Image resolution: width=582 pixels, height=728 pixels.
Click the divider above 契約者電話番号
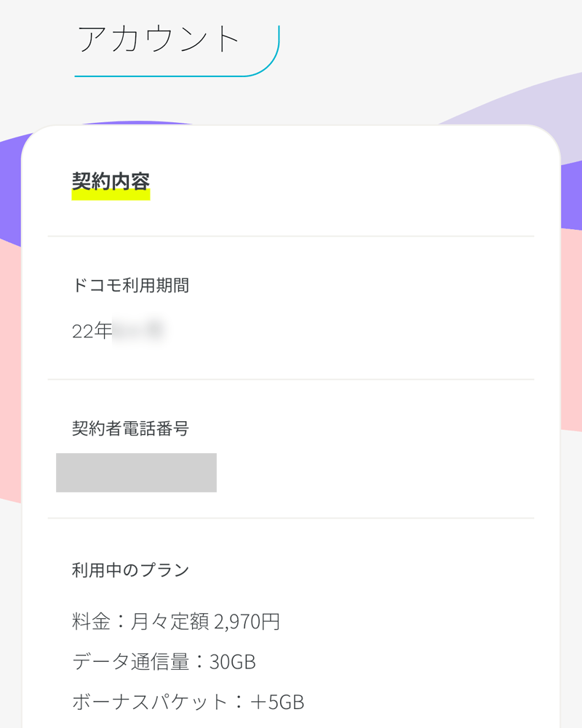[x=291, y=380]
